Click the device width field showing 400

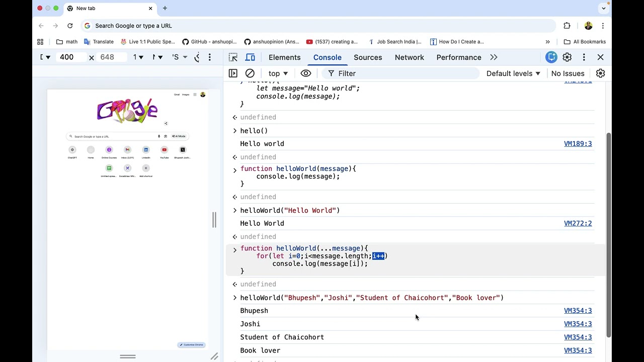[x=70, y=57]
